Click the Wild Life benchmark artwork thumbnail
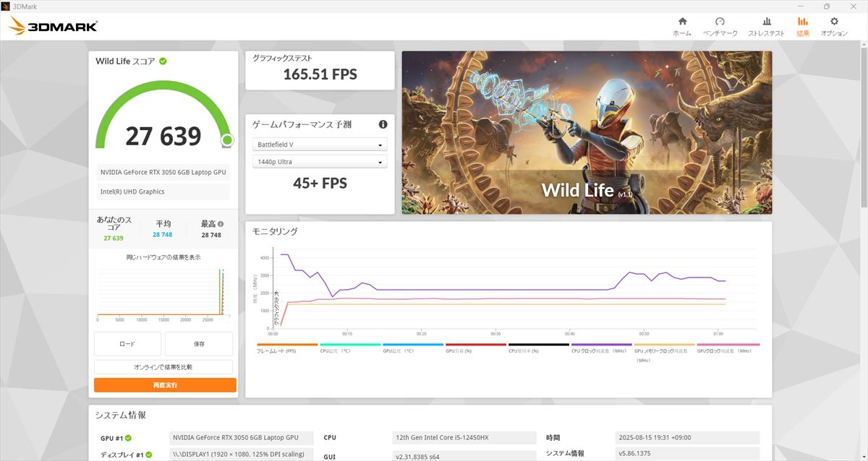 (587, 132)
